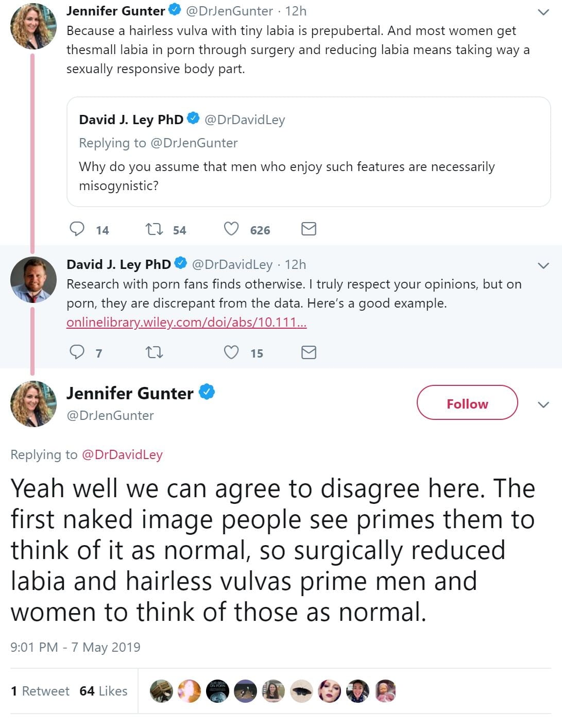This screenshot has width=562, height=728.
Task: Open more options on David Ley's tweet
Action: [543, 265]
